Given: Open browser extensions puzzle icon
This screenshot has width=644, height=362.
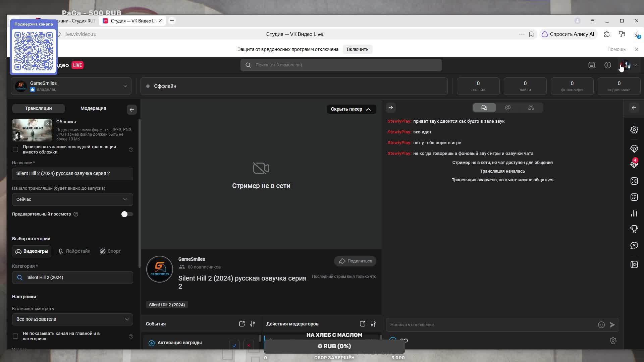Looking at the screenshot, I should (x=607, y=34).
